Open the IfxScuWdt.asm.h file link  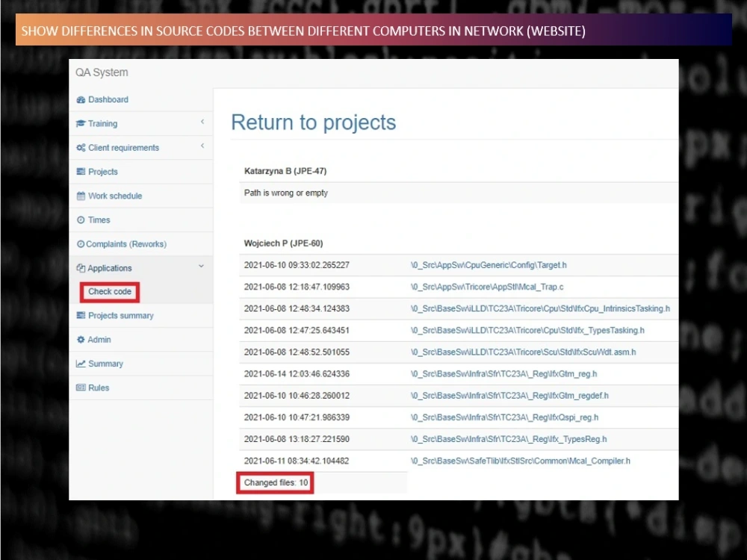pos(523,352)
